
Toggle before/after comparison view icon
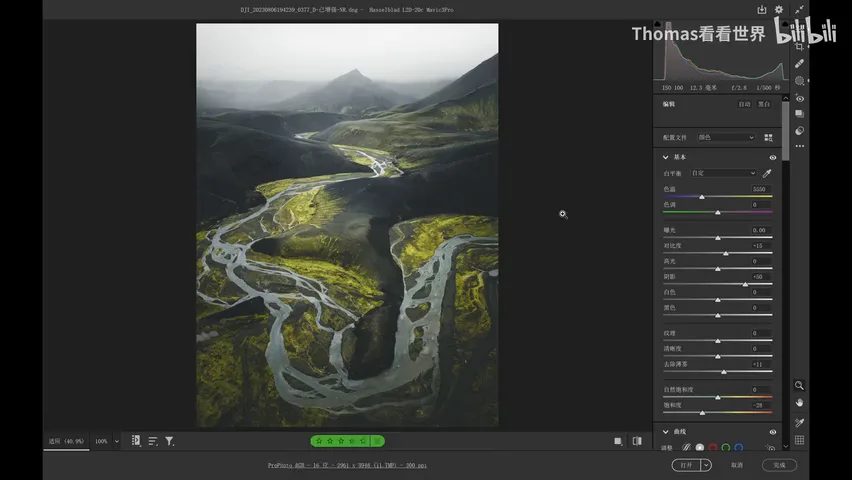point(637,441)
